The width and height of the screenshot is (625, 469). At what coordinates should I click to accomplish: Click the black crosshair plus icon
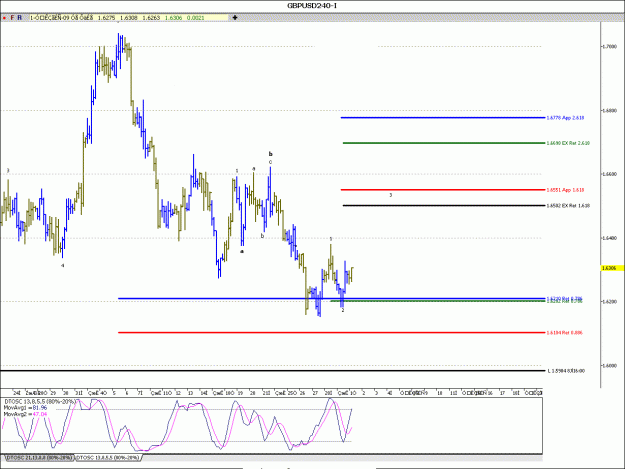point(235,18)
